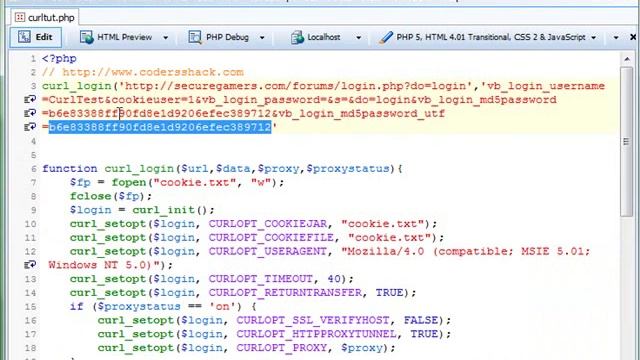
Task: Expand the syntax scheme dropdown arrow
Action: pyautogui.click(x=593, y=38)
